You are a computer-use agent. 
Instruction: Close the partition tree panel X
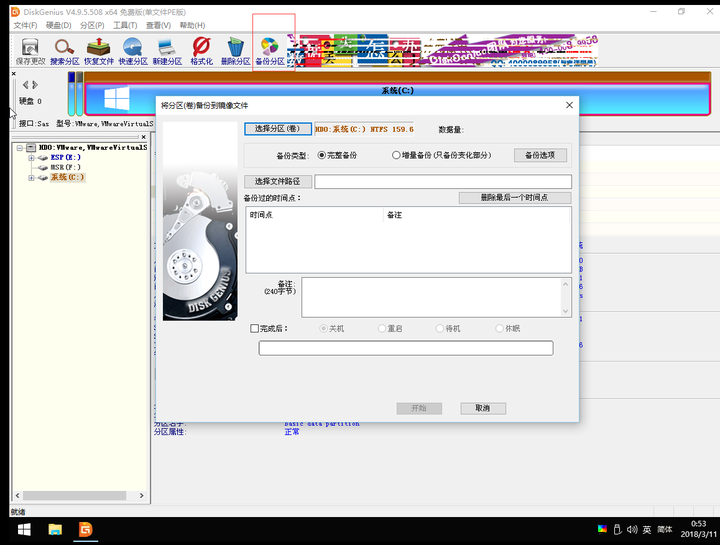143,137
